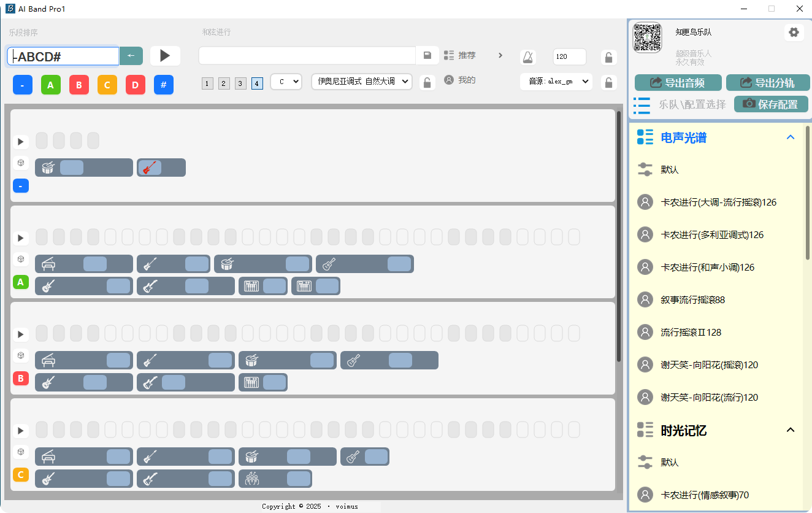Click the 保存配置 save configuration button
This screenshot has height=513, width=812.
click(771, 104)
